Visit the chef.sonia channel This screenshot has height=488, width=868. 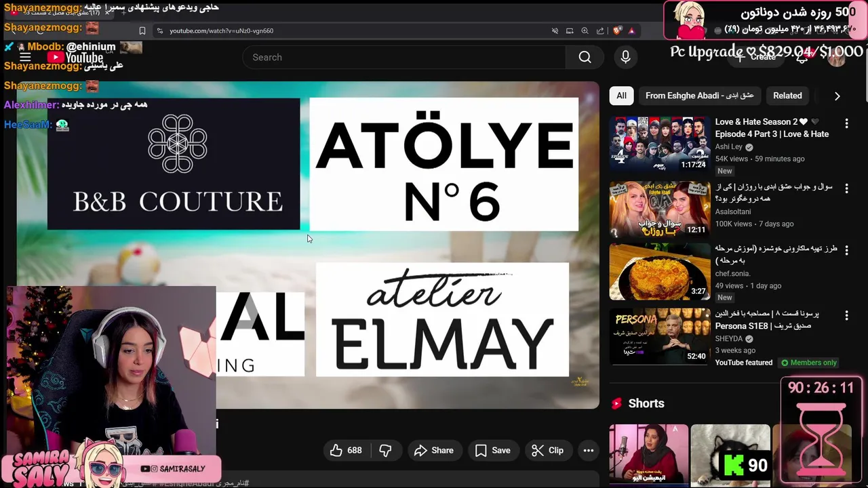click(x=734, y=274)
